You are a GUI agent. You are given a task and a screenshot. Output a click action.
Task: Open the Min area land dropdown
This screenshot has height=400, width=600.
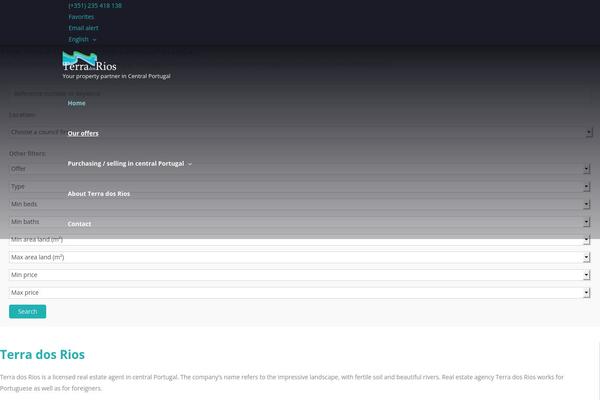click(x=300, y=240)
